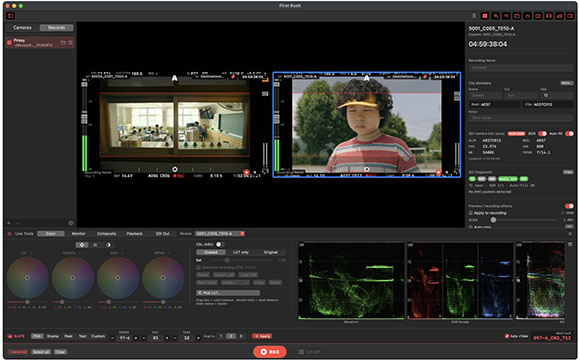The width and height of the screenshot is (580, 362).
Task: Open settings gear at bottom of cameras list
Action: [71, 223]
